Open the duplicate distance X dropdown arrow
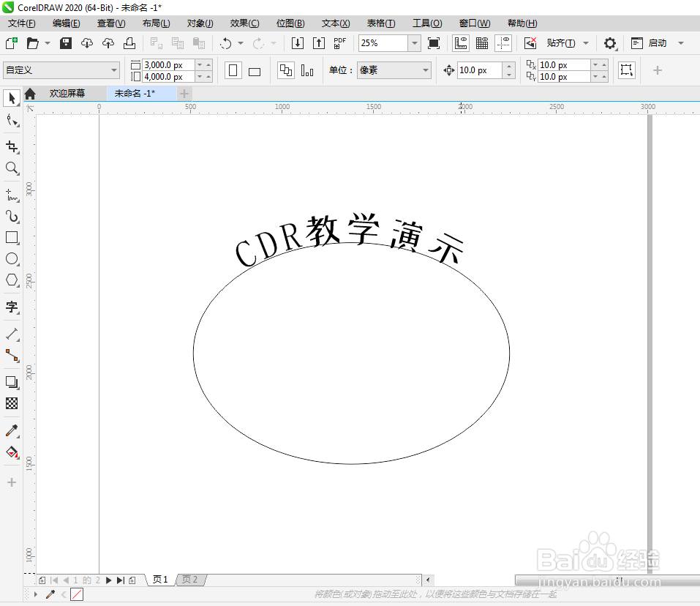700x606 pixels. [x=595, y=64]
